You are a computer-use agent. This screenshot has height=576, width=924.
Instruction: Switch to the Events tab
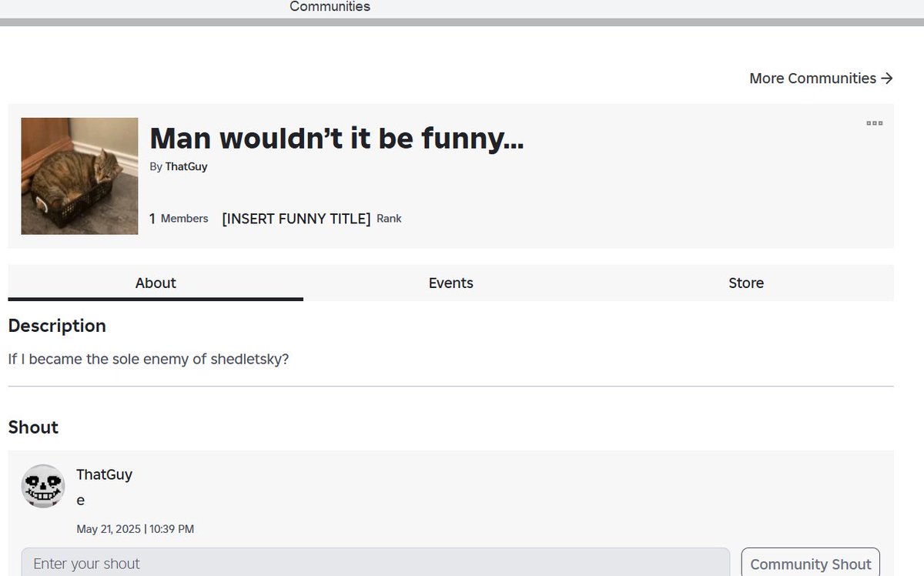(x=450, y=283)
